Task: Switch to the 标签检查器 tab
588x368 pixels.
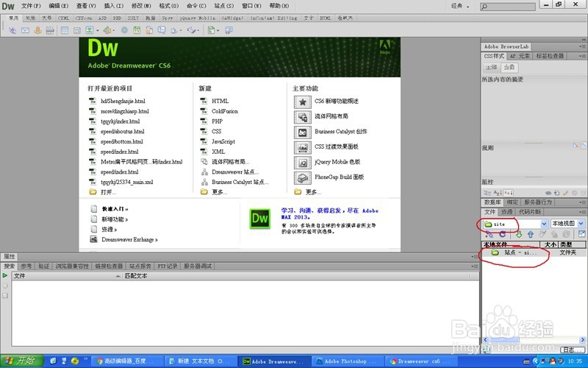Action: tap(550, 56)
